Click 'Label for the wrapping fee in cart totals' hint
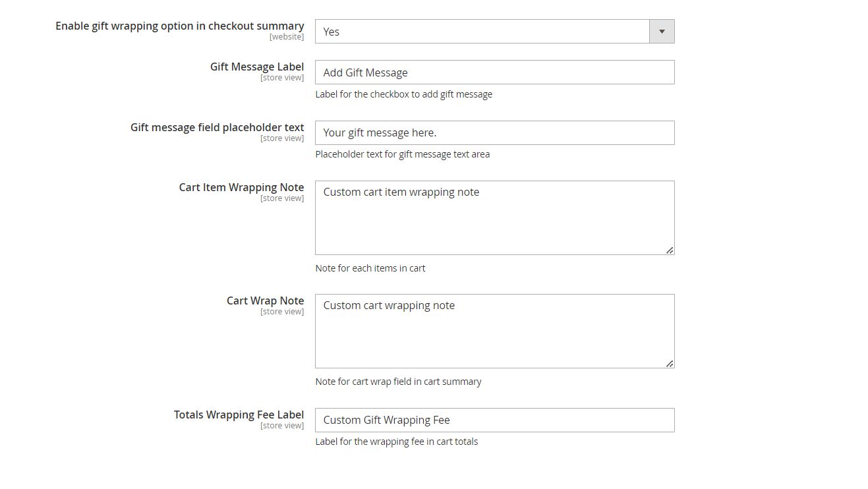 point(396,442)
